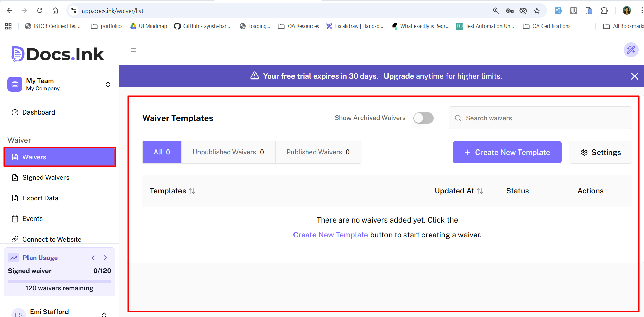The image size is (644, 317).
Task: Go to next Plan Usage item
Action: 105,258
